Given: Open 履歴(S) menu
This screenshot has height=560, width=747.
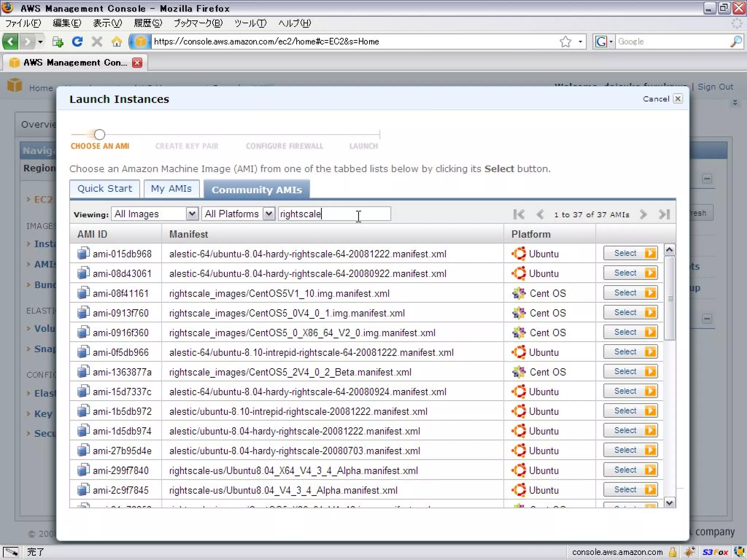Looking at the screenshot, I should point(148,23).
